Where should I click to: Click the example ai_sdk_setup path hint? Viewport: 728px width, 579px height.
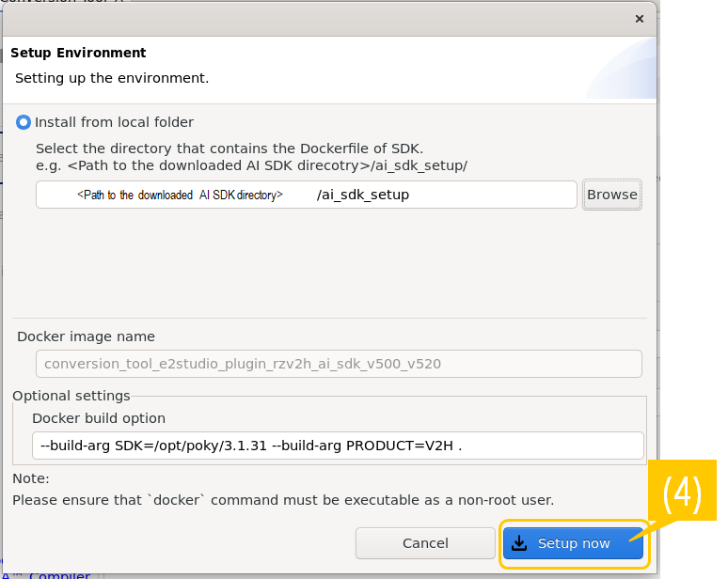(251, 164)
